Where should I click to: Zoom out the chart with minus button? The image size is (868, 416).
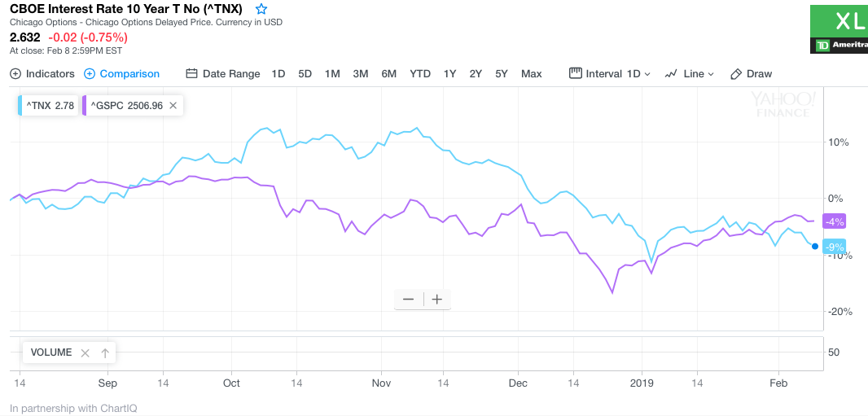point(408,299)
